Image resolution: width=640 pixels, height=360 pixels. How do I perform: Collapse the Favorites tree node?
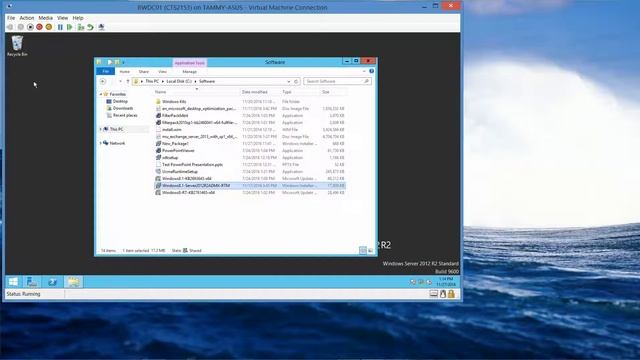click(101, 94)
